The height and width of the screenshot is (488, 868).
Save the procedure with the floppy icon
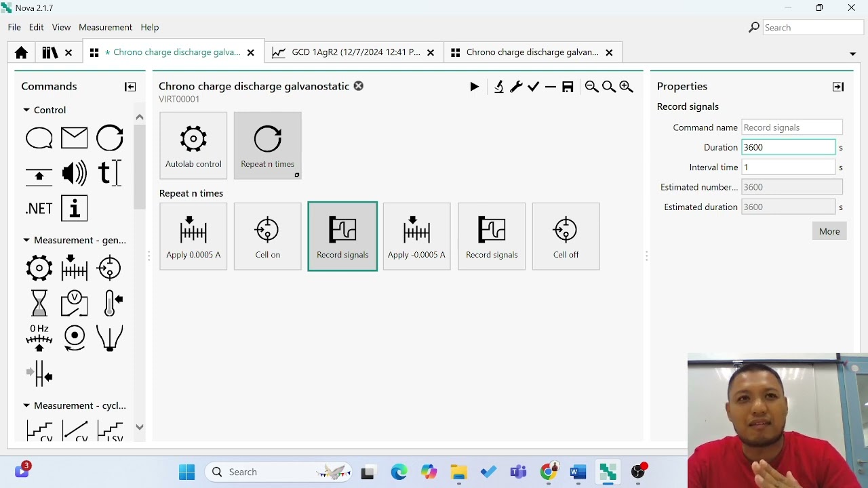[x=568, y=86]
